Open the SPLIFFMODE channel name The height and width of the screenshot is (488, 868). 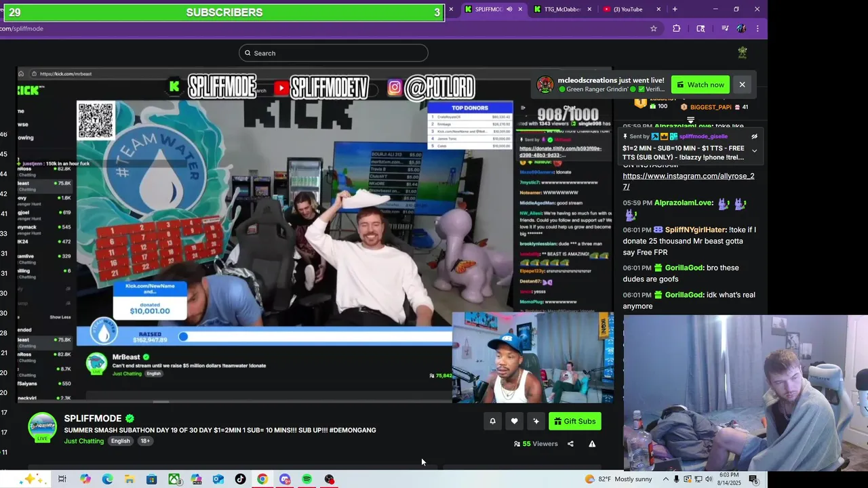[93, 418]
